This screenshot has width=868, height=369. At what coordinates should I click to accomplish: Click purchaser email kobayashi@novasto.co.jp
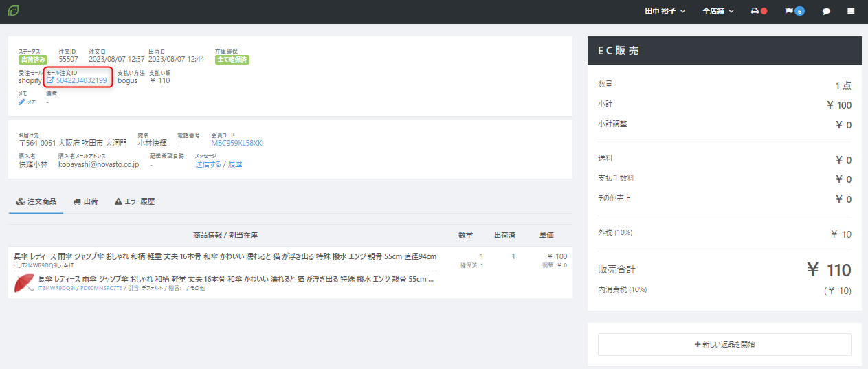coord(98,164)
